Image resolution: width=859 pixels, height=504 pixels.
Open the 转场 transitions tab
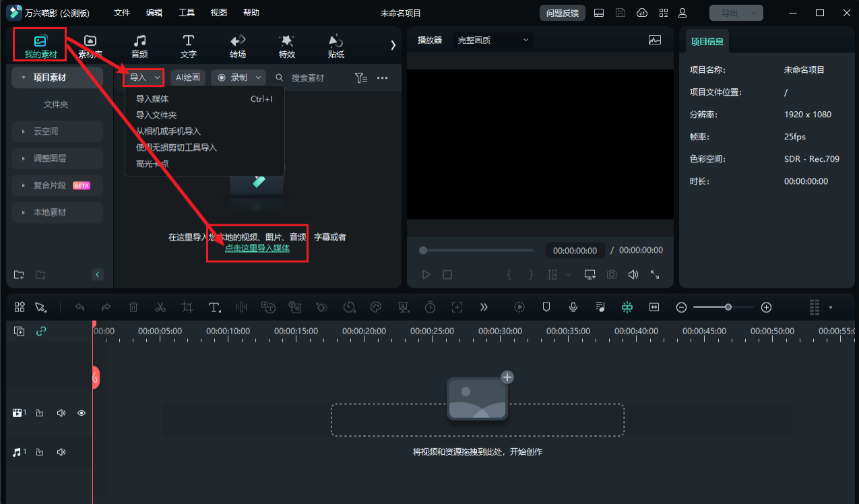point(238,46)
